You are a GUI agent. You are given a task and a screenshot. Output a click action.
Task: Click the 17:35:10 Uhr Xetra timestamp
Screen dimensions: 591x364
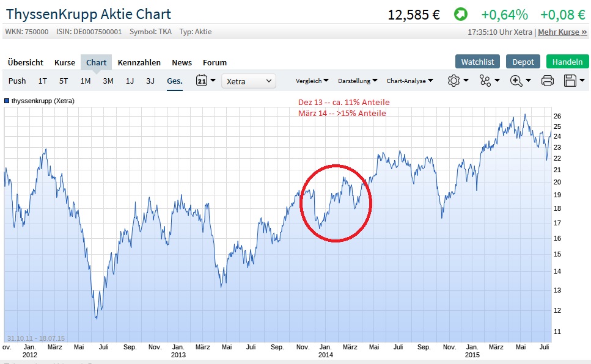point(500,32)
